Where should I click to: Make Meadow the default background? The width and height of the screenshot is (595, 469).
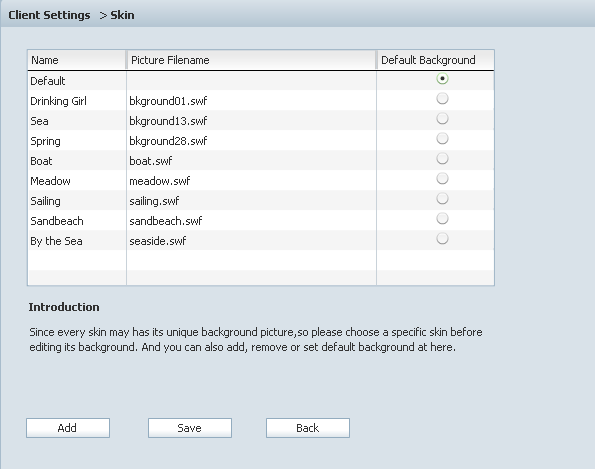point(442,179)
